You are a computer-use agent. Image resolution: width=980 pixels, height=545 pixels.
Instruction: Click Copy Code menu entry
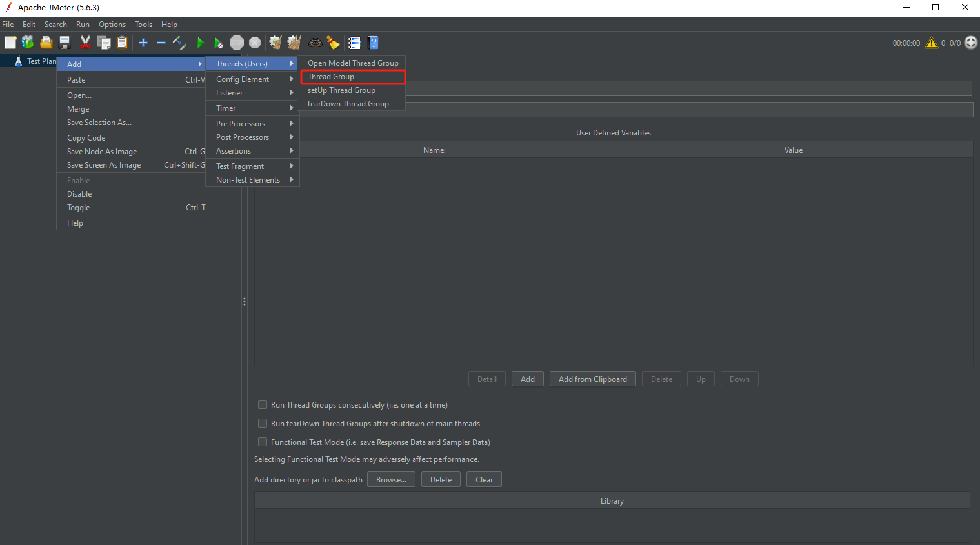tap(132, 137)
